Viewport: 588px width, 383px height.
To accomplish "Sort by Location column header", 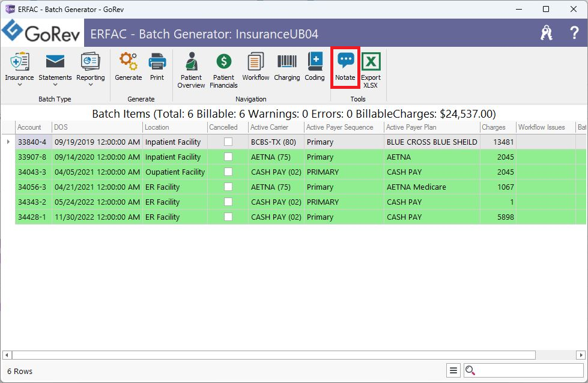I will pos(175,127).
